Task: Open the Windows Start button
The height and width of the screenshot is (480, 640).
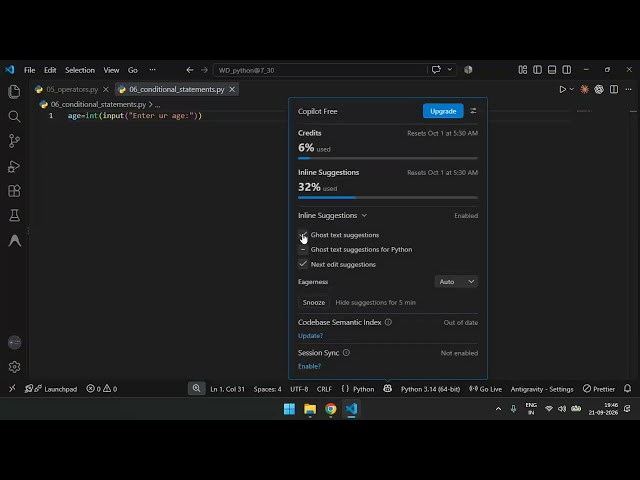Action: [289, 409]
